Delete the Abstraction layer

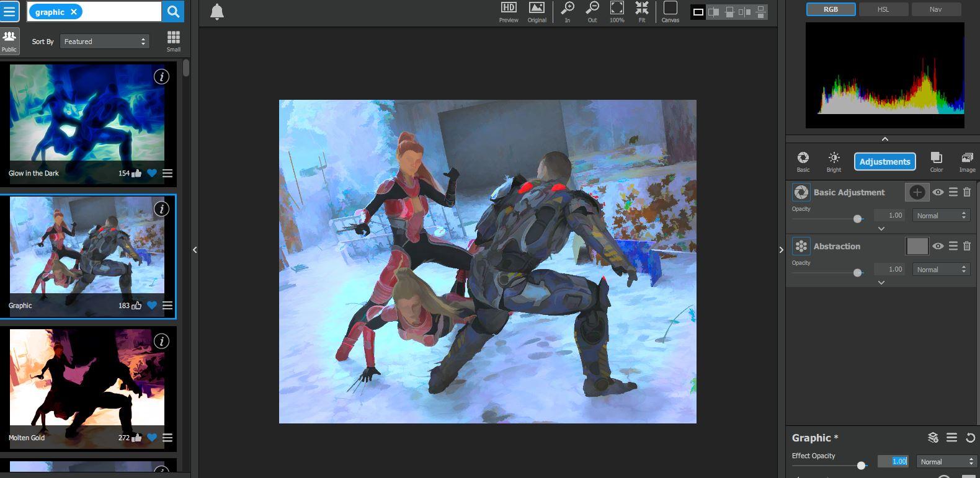[967, 246]
